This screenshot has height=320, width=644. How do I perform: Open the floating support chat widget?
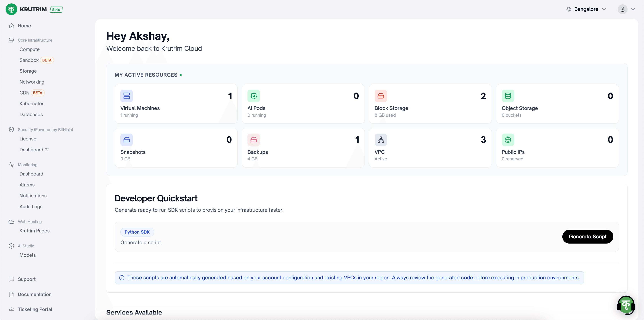pyautogui.click(x=626, y=305)
